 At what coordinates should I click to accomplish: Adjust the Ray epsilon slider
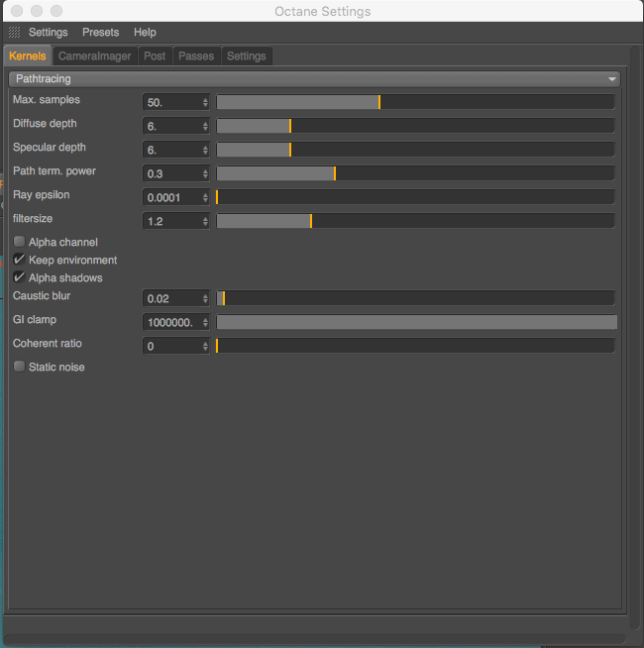[x=415, y=197]
